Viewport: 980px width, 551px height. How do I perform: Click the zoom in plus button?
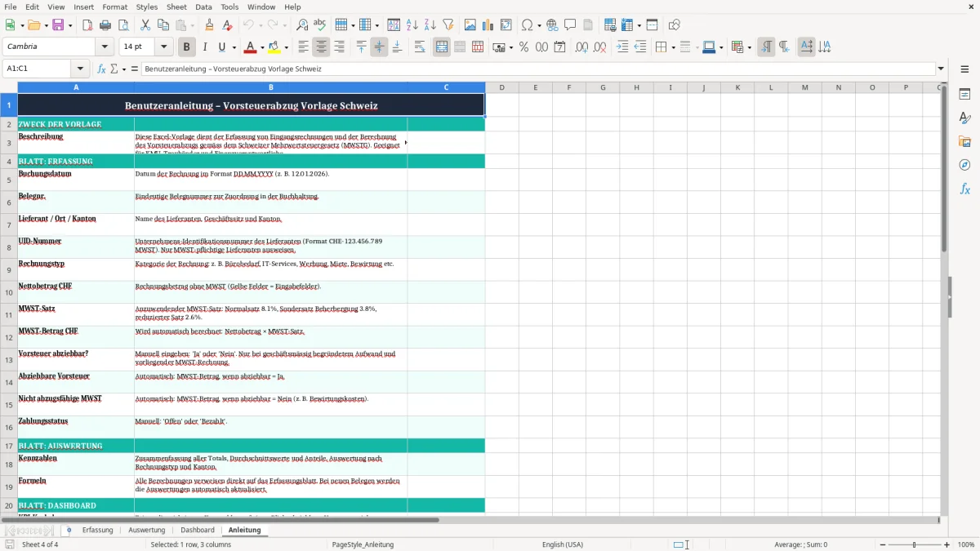point(947,544)
